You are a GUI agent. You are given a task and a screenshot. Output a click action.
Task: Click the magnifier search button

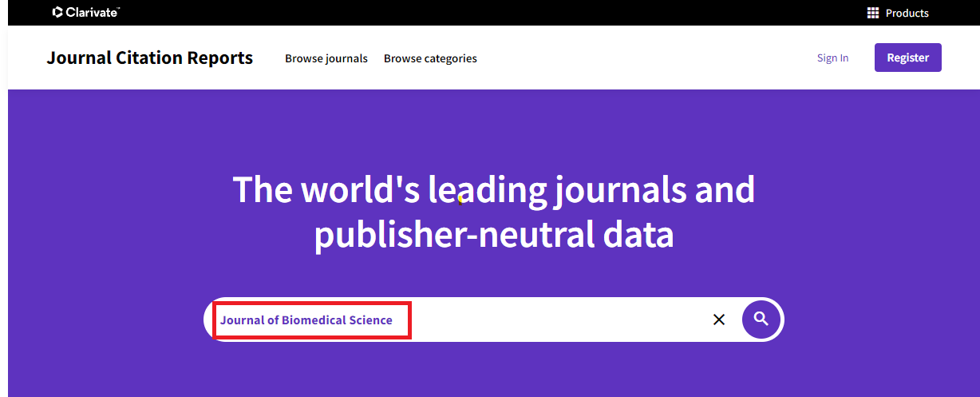coord(761,320)
